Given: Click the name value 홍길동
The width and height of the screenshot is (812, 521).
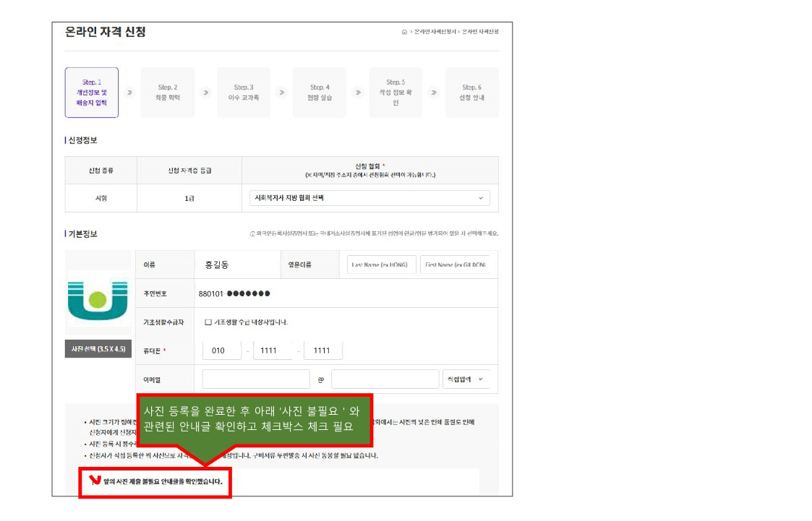Looking at the screenshot, I should click(216, 265).
